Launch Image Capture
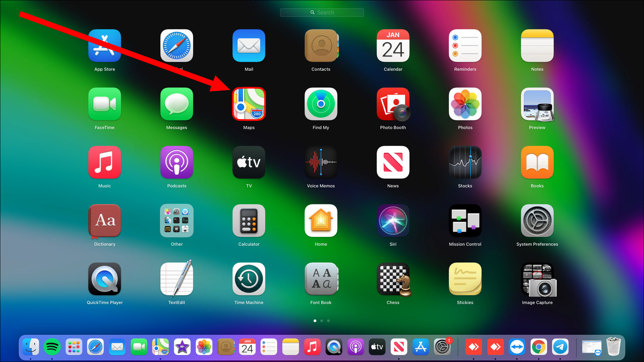Viewport: 644px width, 362px height. (x=537, y=280)
